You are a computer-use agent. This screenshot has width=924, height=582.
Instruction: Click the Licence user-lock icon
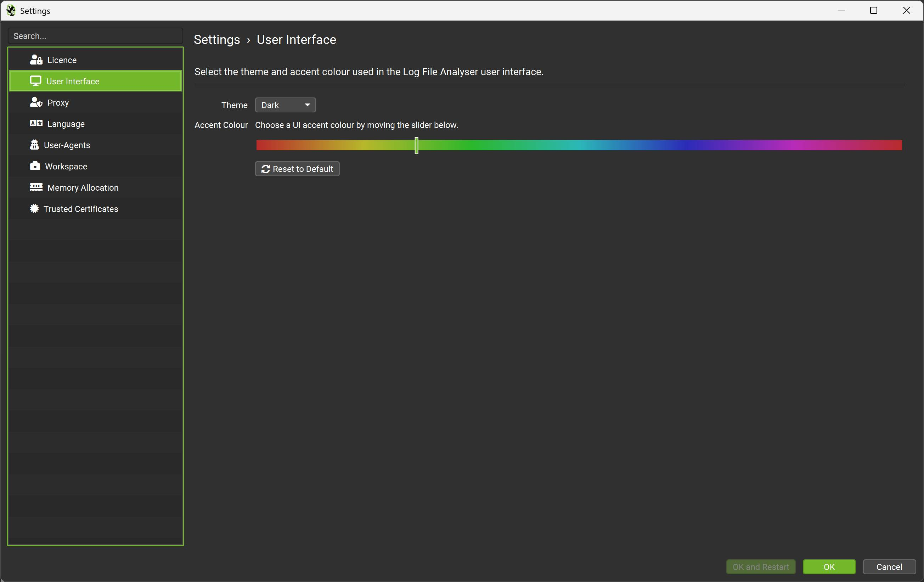tap(36, 60)
